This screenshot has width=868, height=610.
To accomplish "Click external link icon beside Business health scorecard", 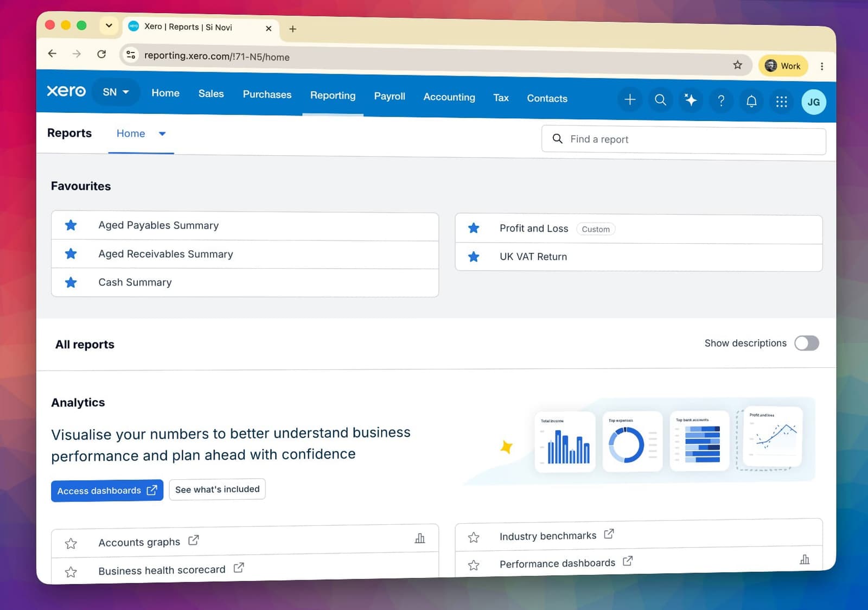I will click(x=239, y=568).
